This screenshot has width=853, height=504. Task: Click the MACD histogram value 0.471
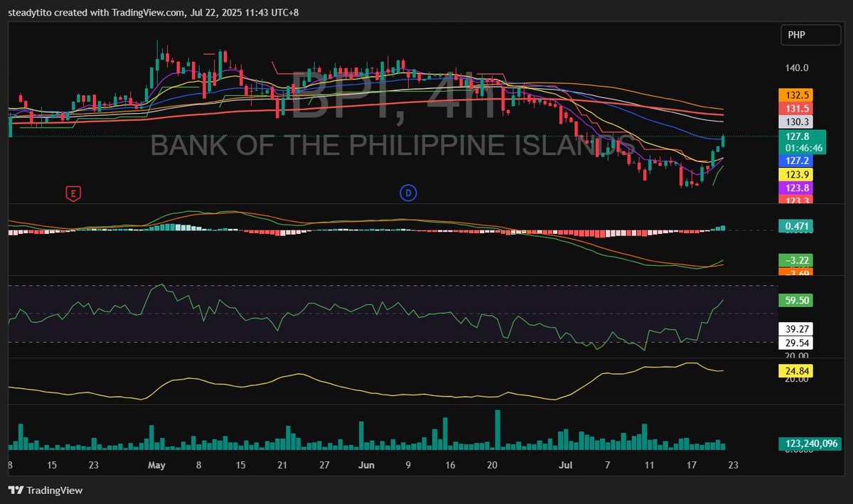[x=795, y=227]
